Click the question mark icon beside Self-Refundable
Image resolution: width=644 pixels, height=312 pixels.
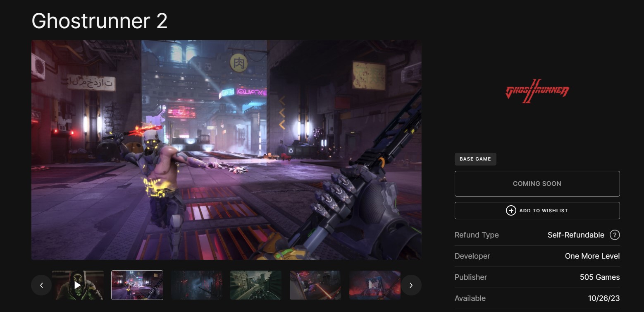[615, 235]
